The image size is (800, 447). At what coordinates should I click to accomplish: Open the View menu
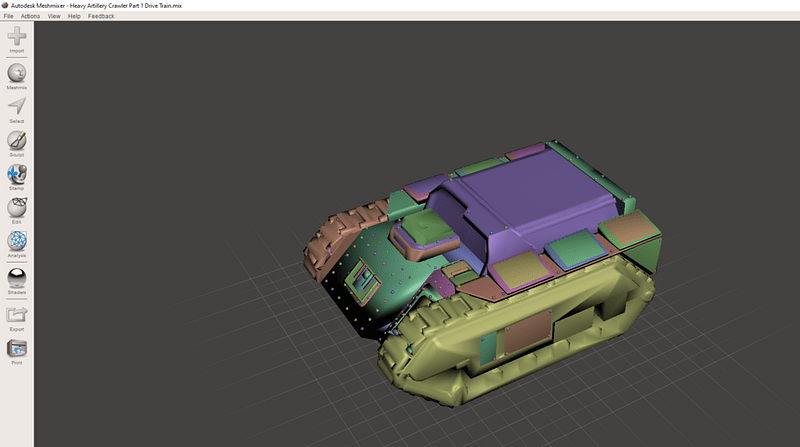pos(54,16)
